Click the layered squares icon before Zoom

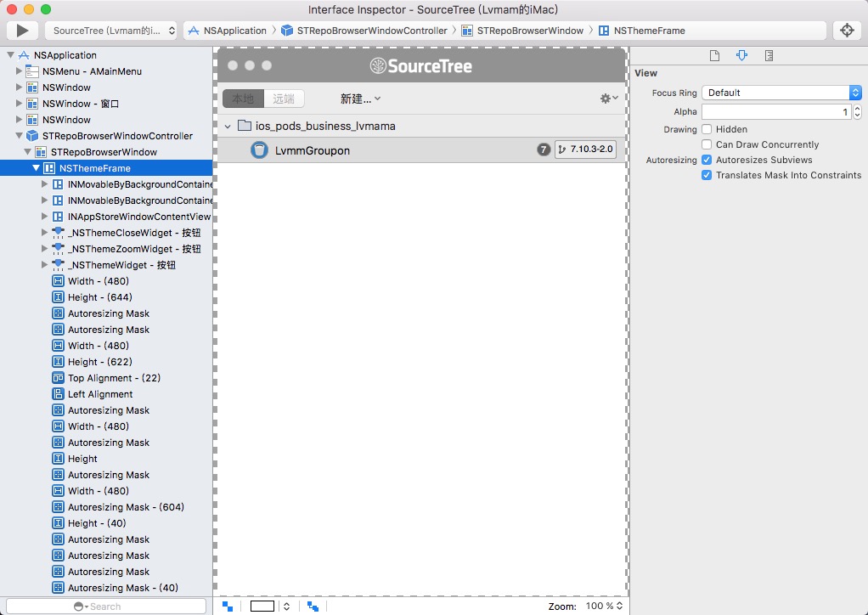(313, 606)
